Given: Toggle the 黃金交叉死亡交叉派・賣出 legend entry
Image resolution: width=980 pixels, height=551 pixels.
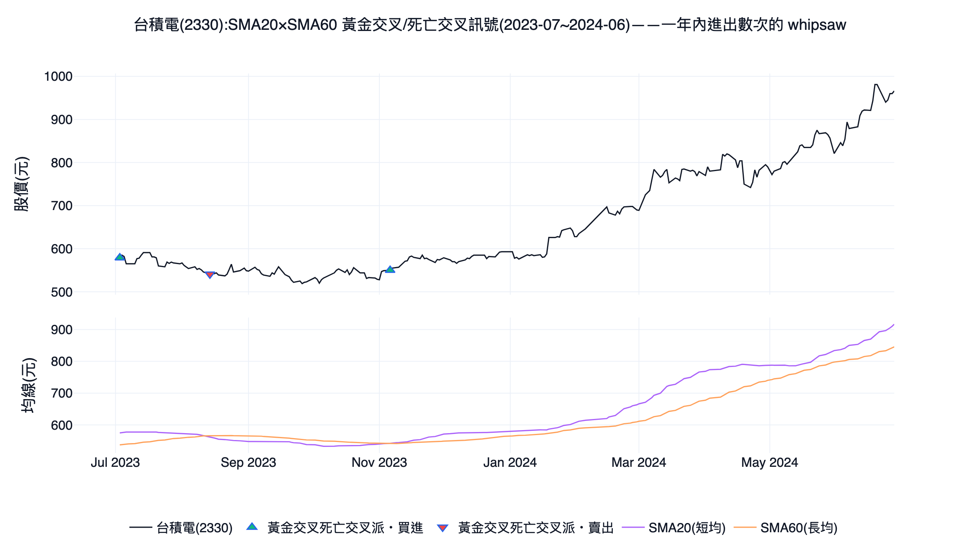Looking at the screenshot, I should 525,528.
